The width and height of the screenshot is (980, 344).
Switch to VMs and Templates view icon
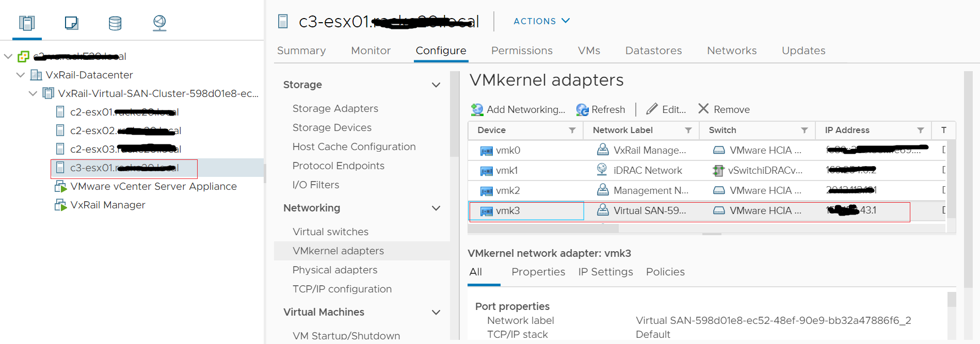[71, 23]
